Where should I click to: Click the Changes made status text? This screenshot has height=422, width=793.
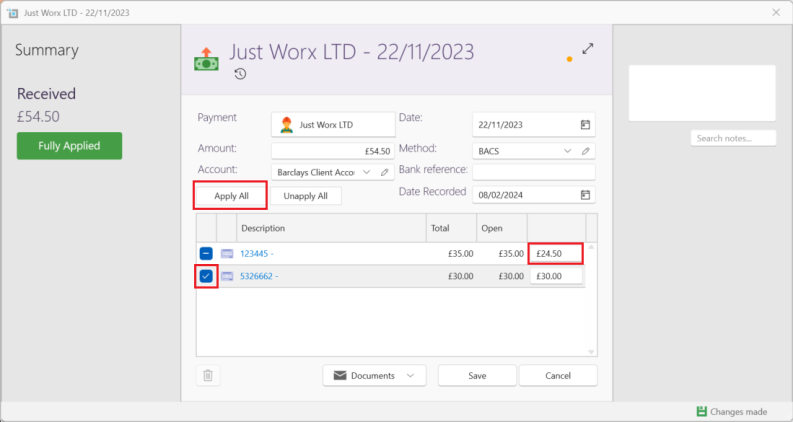point(738,411)
